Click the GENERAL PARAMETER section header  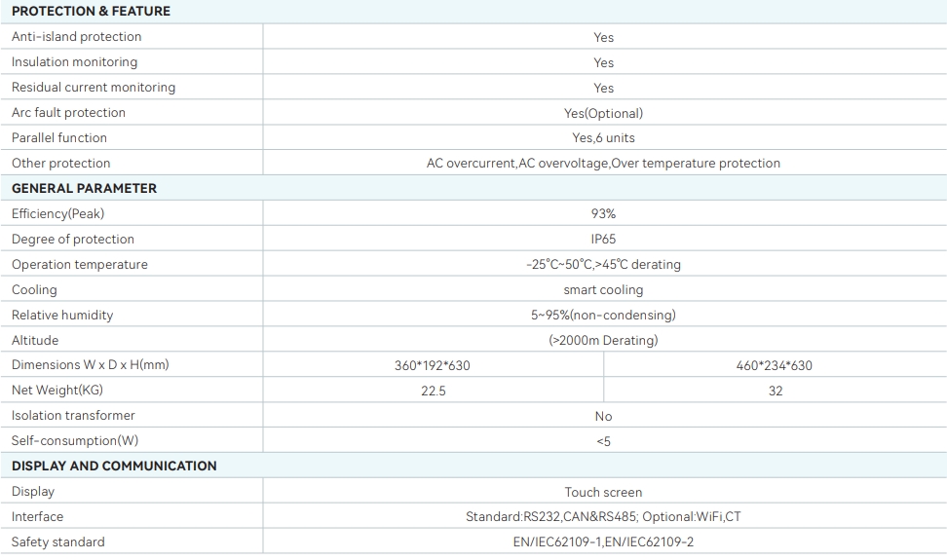[84, 189]
